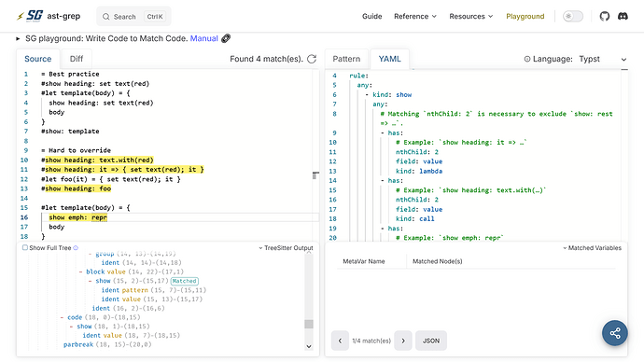Image resolution: width=644 pixels, height=362 pixels.
Task: Collapse the SG playground disclosure triangle
Action: coord(18,38)
